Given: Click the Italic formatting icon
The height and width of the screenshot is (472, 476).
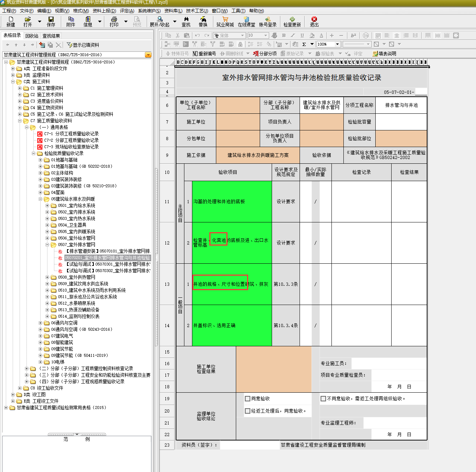Looking at the screenshot, I should click(293, 35).
